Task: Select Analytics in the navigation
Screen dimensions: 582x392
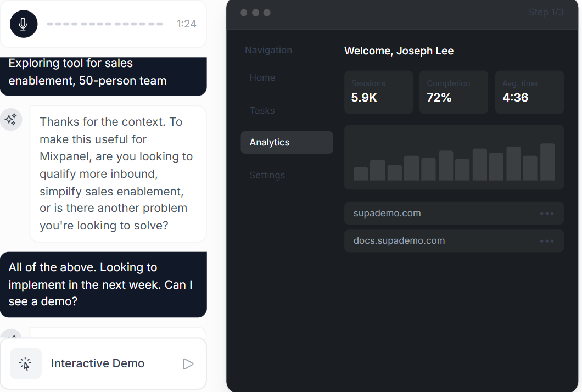Action: pos(287,142)
